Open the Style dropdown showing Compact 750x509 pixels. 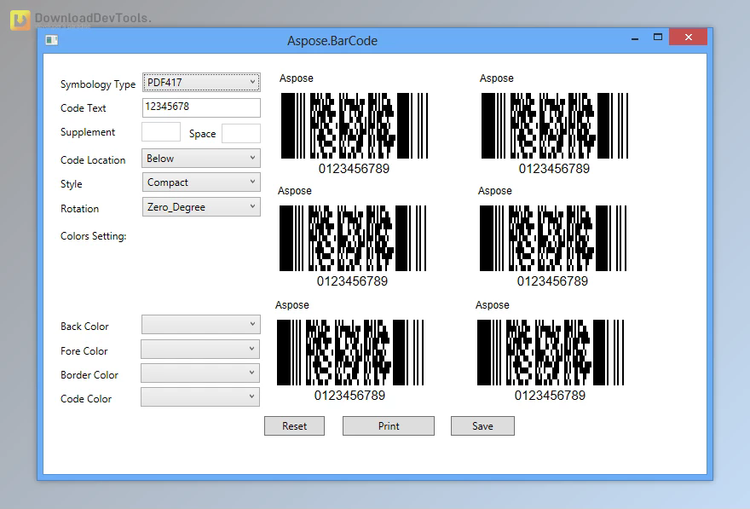201,182
